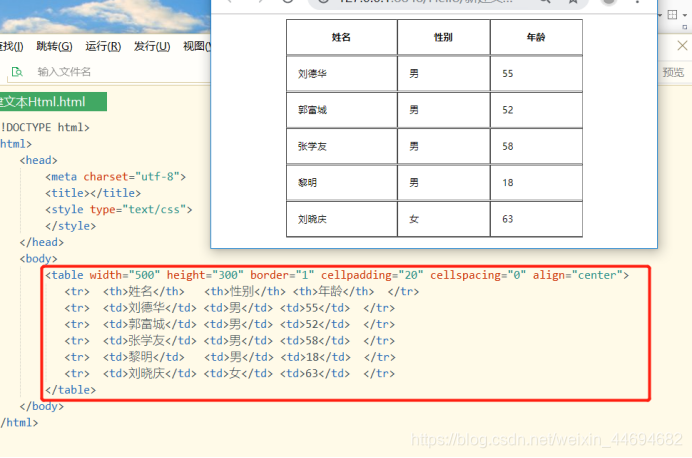The height and width of the screenshot is (458, 692).
Task: Open the 发行(U) menu
Action: tap(152, 46)
